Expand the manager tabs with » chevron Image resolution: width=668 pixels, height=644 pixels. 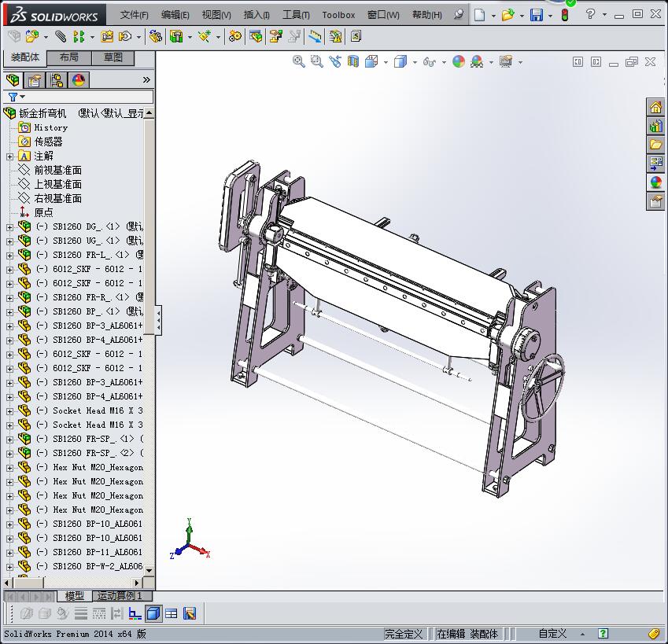pos(146,79)
